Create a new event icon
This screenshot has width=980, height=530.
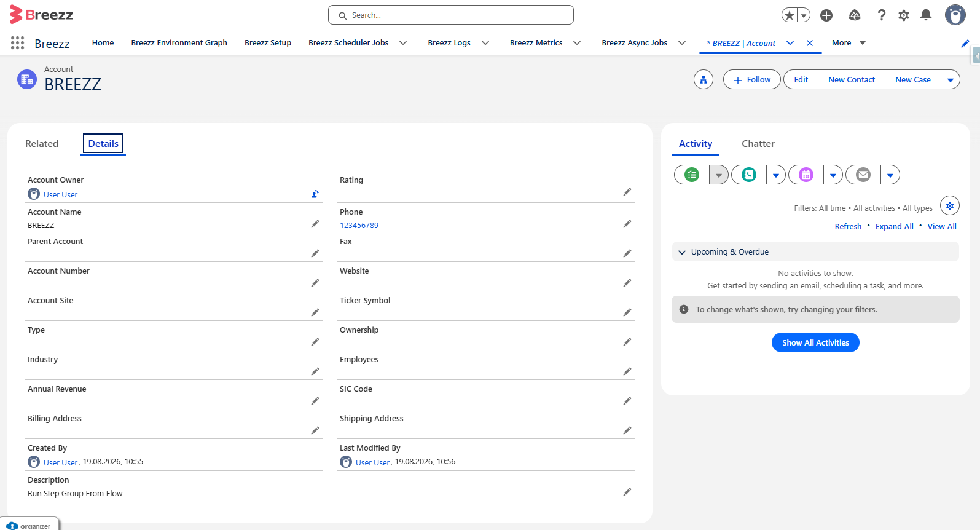click(x=806, y=175)
